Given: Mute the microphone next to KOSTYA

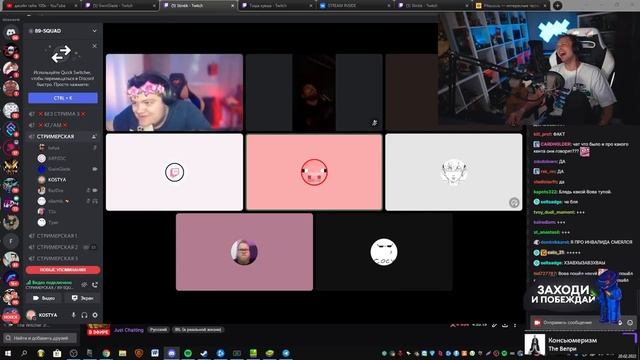Looking at the screenshot, I should pos(74,315).
